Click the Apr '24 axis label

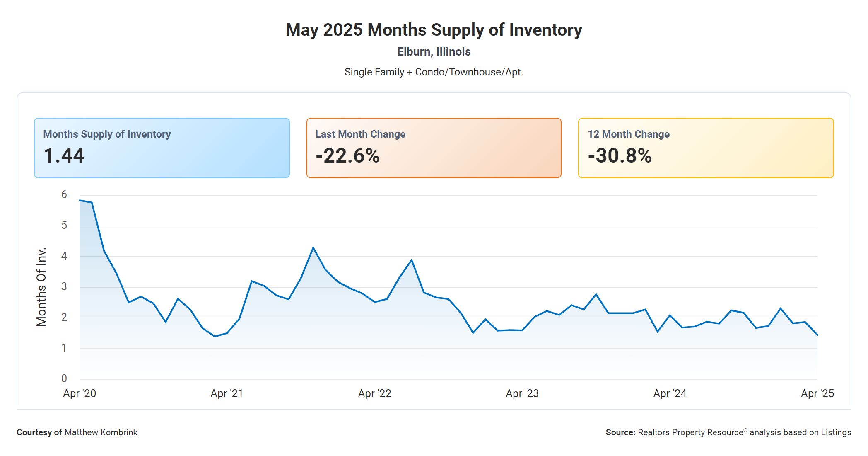pos(670,393)
